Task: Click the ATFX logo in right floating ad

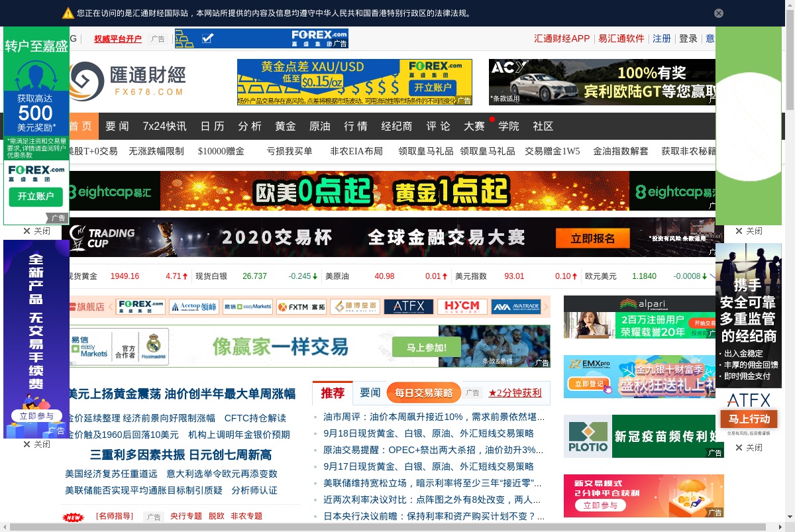Action: click(x=749, y=400)
